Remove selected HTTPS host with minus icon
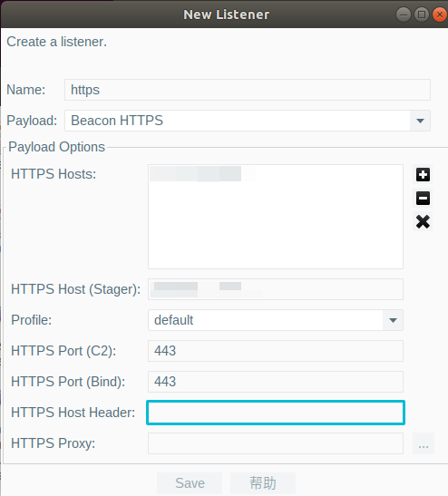The width and height of the screenshot is (448, 496). [423, 198]
